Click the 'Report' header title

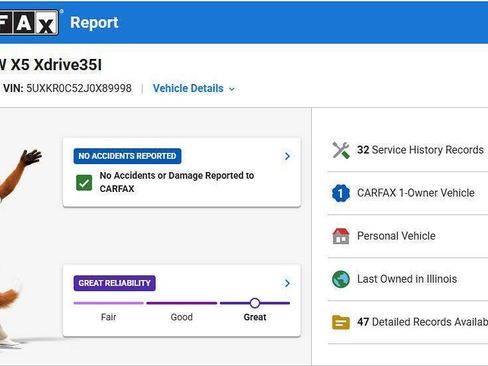coord(94,23)
